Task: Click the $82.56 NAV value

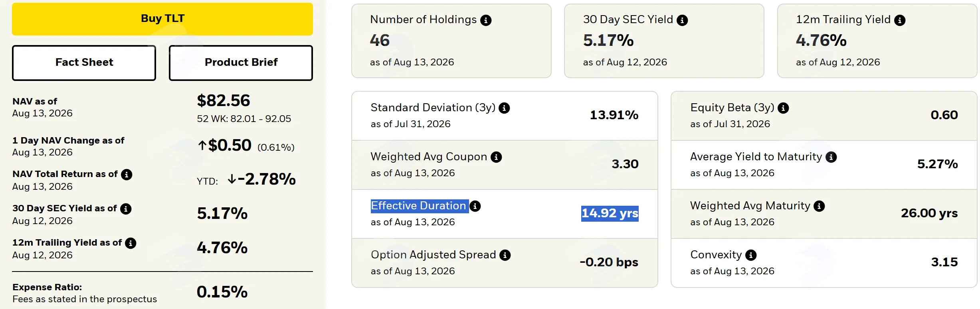Action: point(223,100)
